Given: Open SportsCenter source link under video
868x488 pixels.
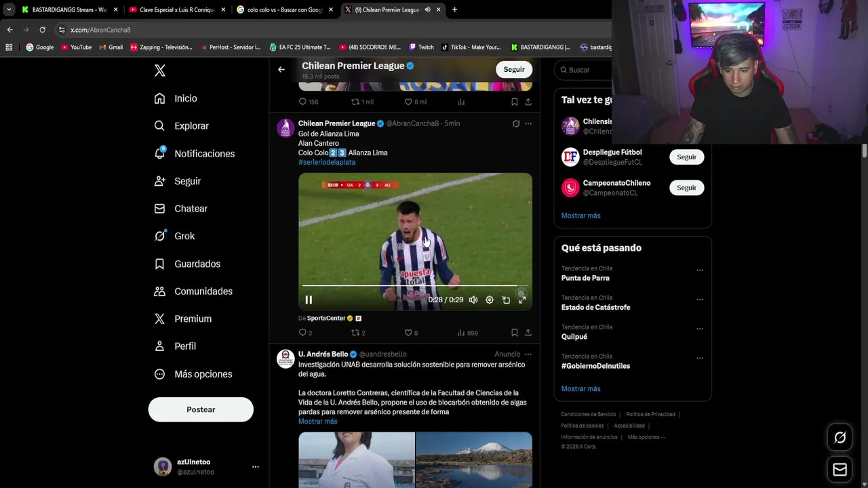Looking at the screenshot, I should click(x=326, y=318).
